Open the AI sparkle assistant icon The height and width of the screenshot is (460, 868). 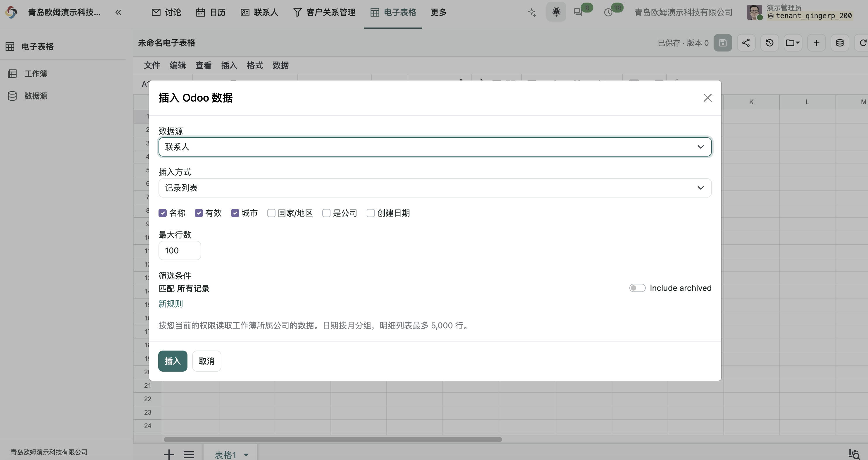pyautogui.click(x=532, y=13)
